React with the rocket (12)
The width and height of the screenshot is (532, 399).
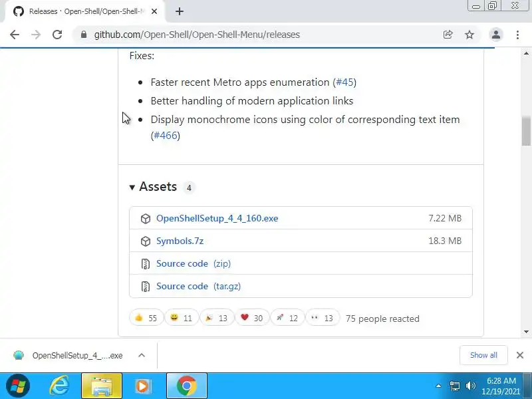tap(287, 318)
